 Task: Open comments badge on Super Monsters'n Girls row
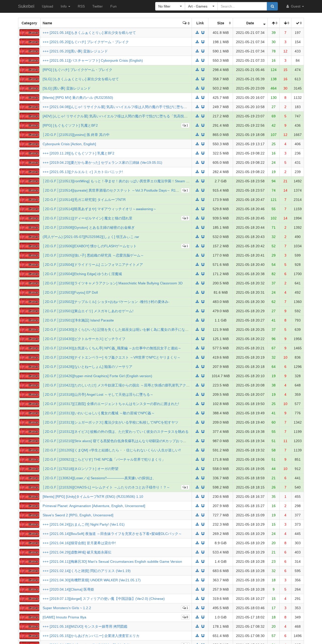(x=185, y=608)
